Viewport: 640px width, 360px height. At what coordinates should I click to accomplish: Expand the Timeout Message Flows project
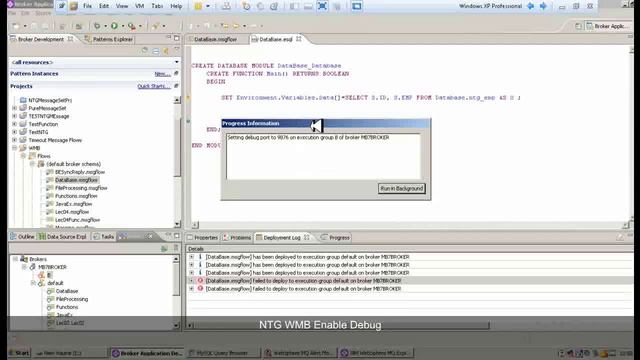tap(15, 140)
